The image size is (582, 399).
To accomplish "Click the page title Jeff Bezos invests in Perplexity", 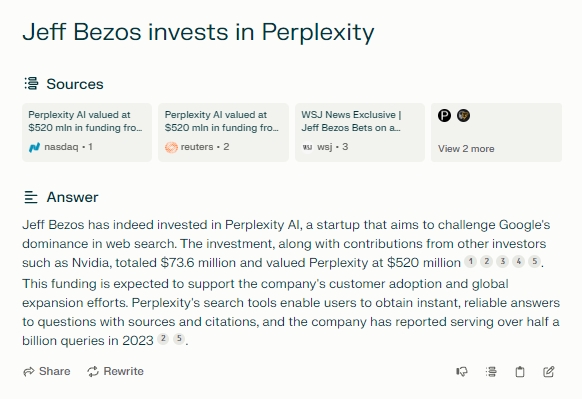I will [198, 32].
